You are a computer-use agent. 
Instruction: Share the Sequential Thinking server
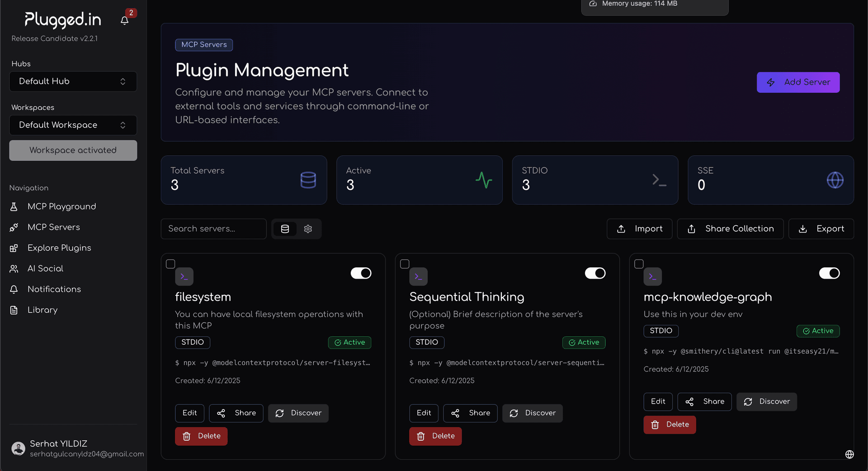(x=470, y=413)
